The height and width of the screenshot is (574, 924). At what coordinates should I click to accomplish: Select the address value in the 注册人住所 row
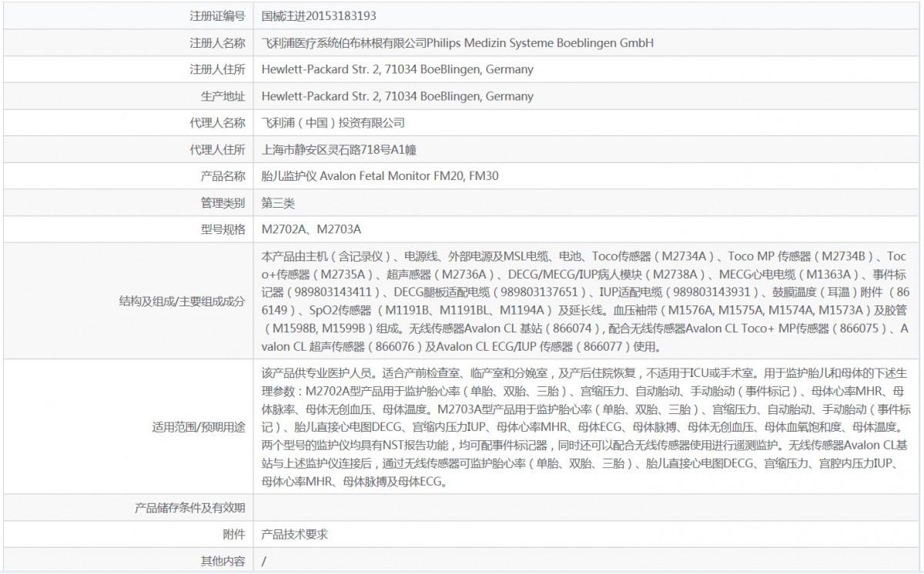click(397, 69)
